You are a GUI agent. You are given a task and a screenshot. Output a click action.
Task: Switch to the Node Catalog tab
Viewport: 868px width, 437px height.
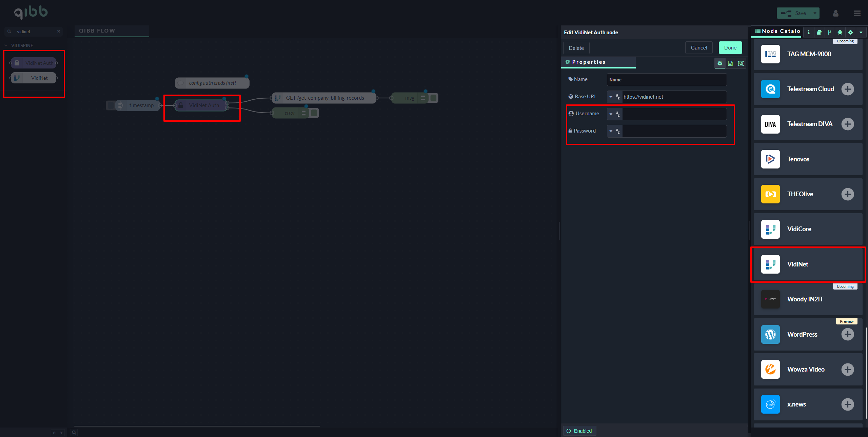coord(778,31)
